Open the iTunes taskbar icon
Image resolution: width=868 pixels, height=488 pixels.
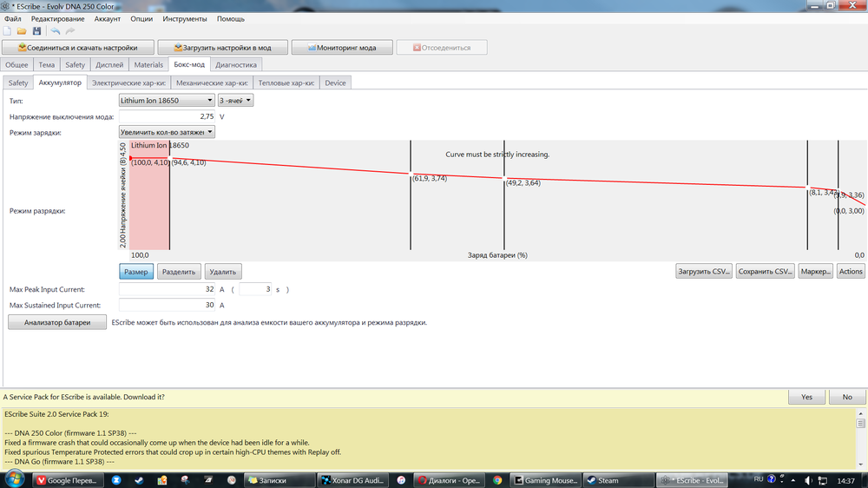401,480
